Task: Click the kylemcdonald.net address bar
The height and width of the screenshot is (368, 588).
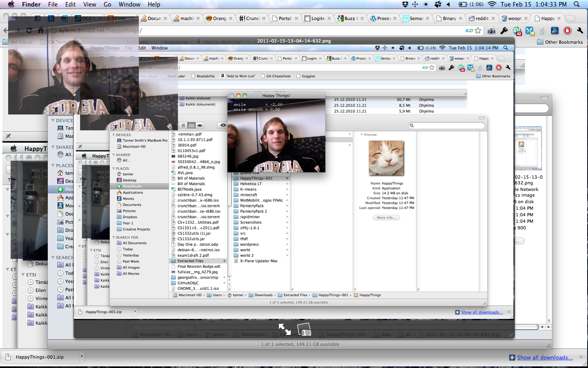Action: tap(245, 31)
